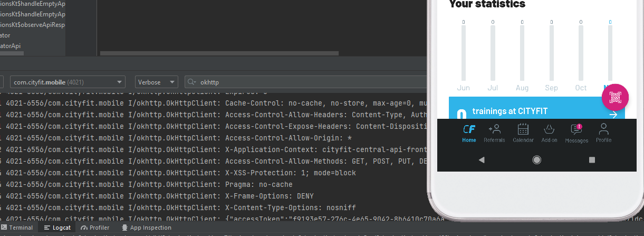Open the App Inspection tab
644x236 pixels.
point(146,228)
